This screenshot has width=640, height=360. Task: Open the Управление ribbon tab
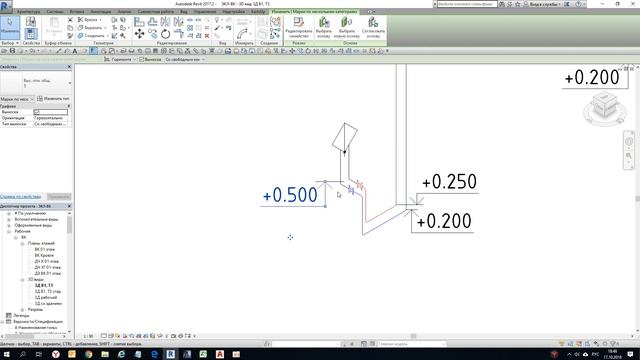tap(204, 12)
